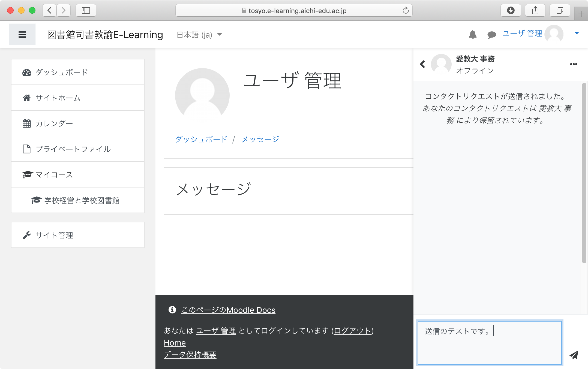
Task: Click the プライベートファイル file icon
Action: [27, 149]
